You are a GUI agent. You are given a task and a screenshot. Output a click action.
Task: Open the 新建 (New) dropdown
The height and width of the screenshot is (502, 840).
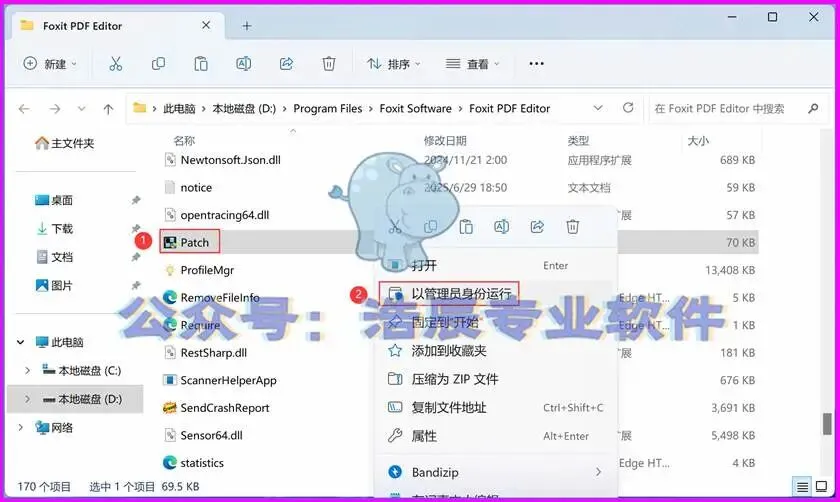(50, 64)
